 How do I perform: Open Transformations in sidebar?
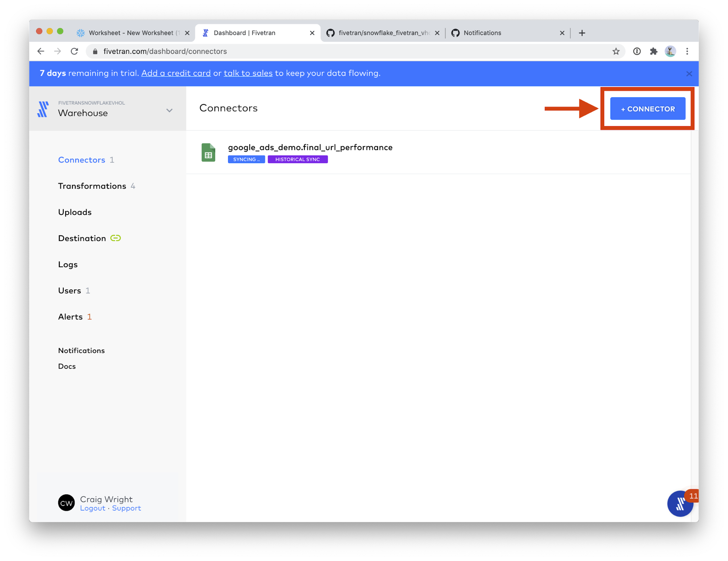(x=92, y=186)
